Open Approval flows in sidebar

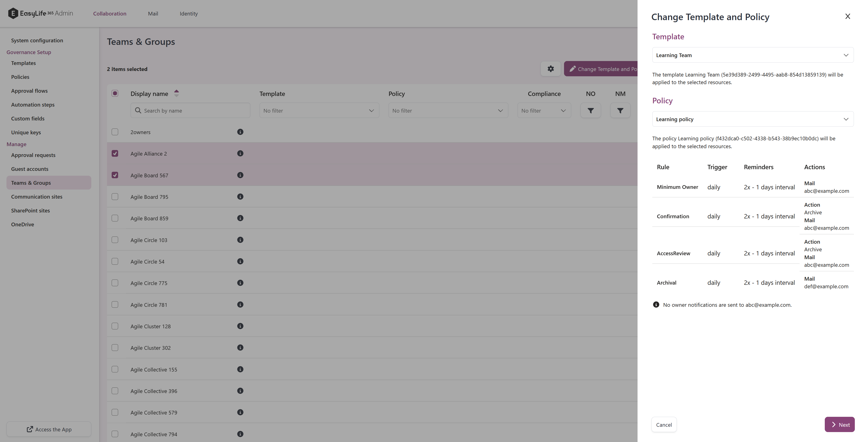[29, 91]
